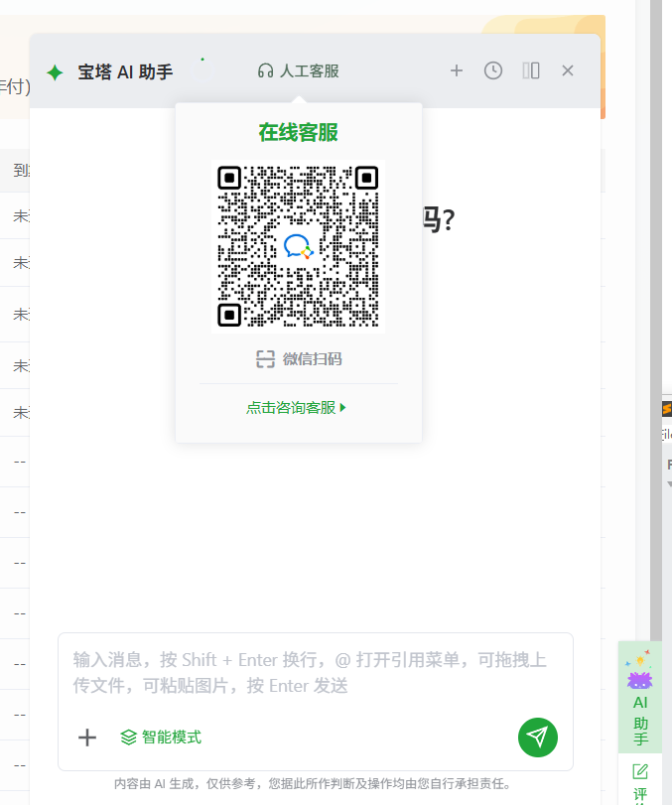Toggle split panel layout icon
672x805 pixels.
(531, 70)
